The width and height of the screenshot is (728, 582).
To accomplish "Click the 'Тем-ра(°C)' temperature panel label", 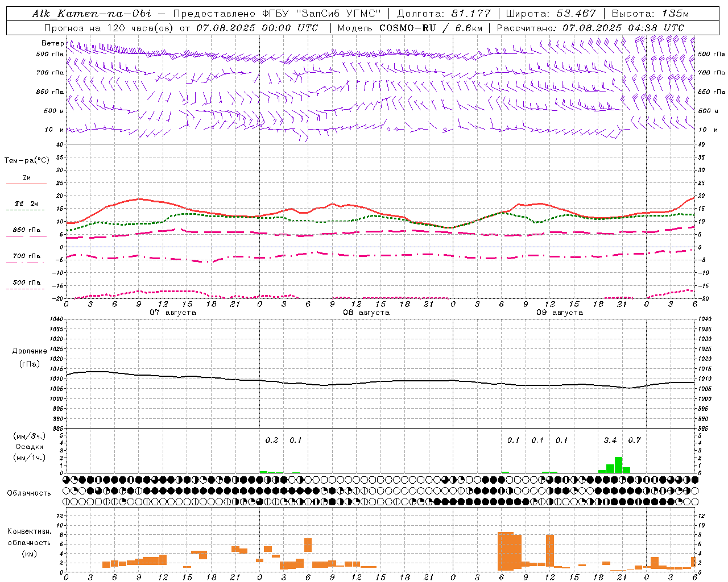I will pos(27,161).
